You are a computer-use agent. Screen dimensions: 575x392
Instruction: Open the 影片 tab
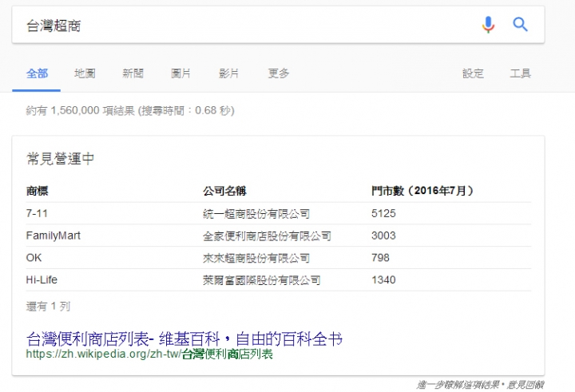point(228,73)
